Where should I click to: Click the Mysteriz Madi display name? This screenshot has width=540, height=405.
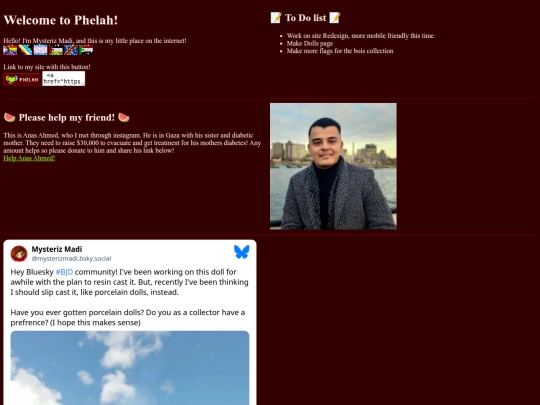[x=57, y=249]
